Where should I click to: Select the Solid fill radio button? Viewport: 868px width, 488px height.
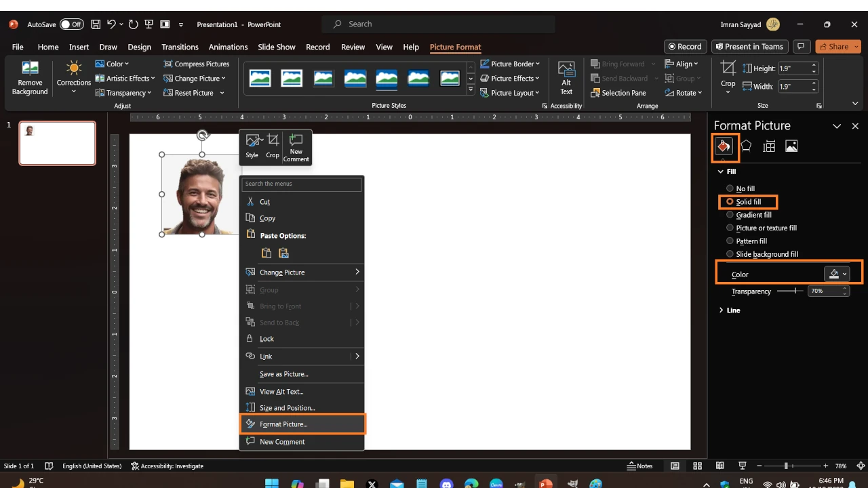730,202
